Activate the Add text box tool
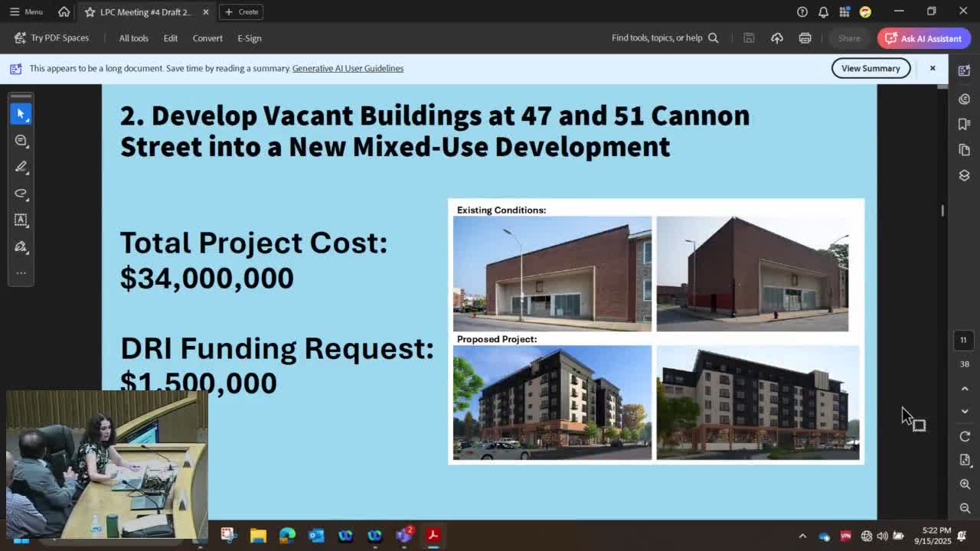 pyautogui.click(x=21, y=220)
